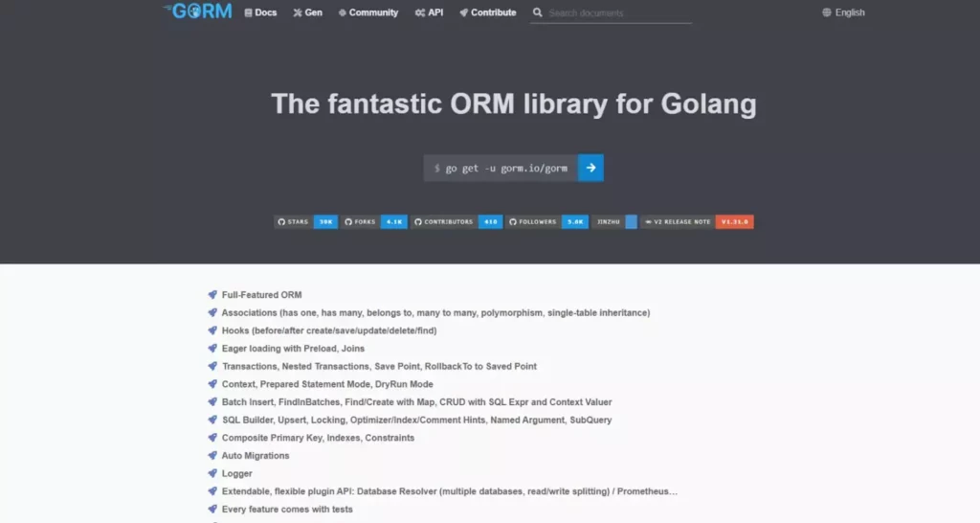Image resolution: width=980 pixels, height=523 pixels.
Task: Click the V2 Release Note badge
Action: pos(699,221)
